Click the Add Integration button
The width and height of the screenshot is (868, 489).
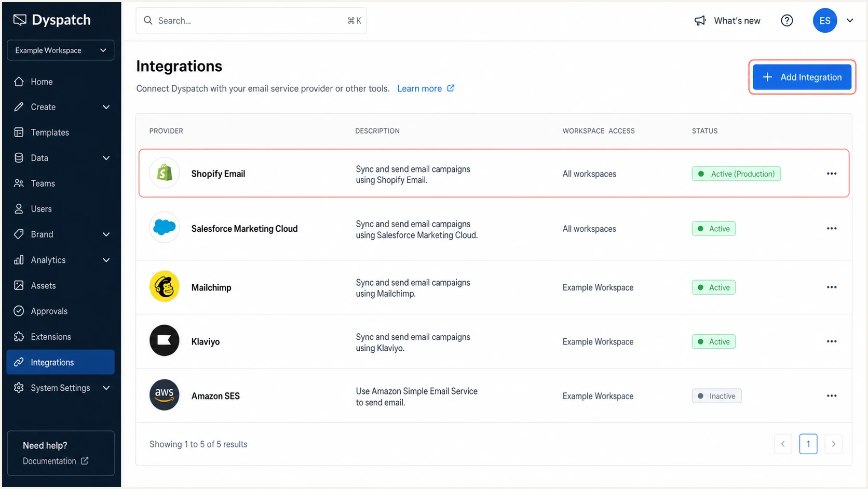(802, 77)
